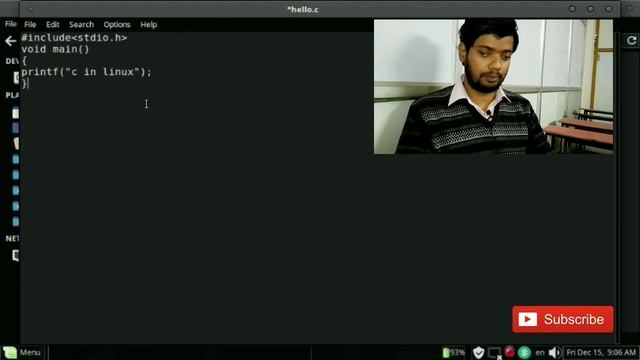Place cursor in 'printf("c in linux");' line

86,72
